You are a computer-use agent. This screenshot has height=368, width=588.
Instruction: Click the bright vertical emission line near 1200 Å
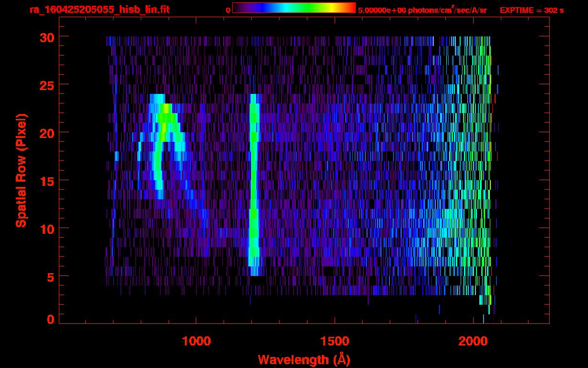coord(254,192)
